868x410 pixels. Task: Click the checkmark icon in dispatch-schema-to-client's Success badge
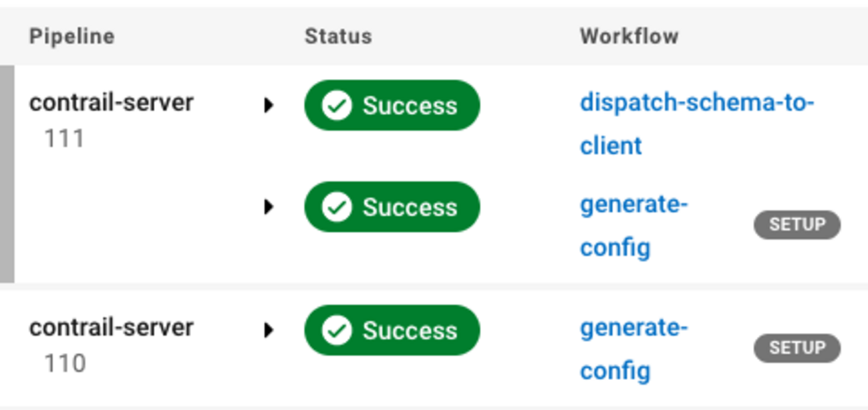tap(336, 106)
